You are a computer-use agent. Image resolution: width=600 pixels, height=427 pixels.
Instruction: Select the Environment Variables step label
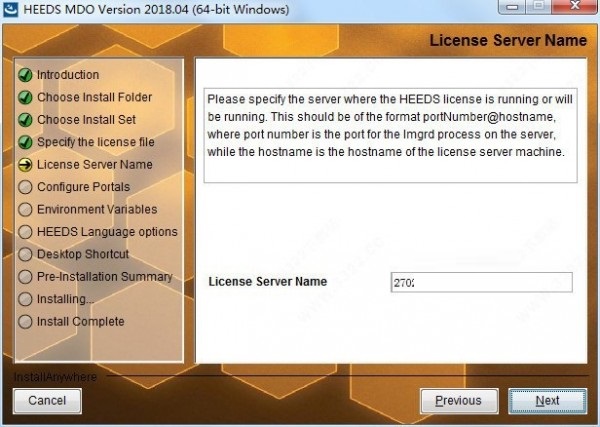(97, 209)
